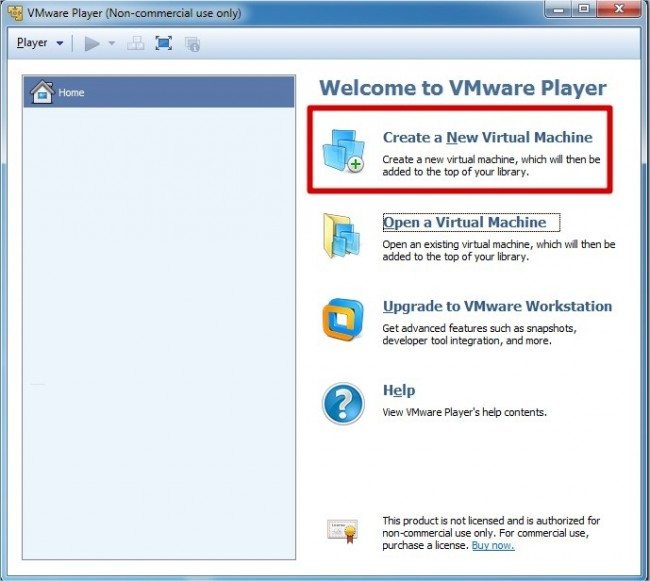Click Upgrade to VMware Workstation link
This screenshot has width=650, height=581.
[x=497, y=306]
